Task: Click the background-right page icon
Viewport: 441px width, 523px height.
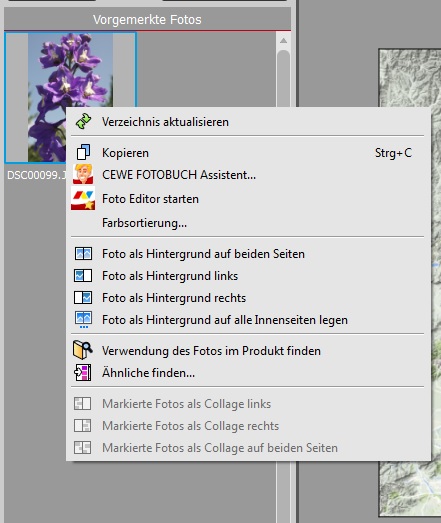Action: point(83,298)
